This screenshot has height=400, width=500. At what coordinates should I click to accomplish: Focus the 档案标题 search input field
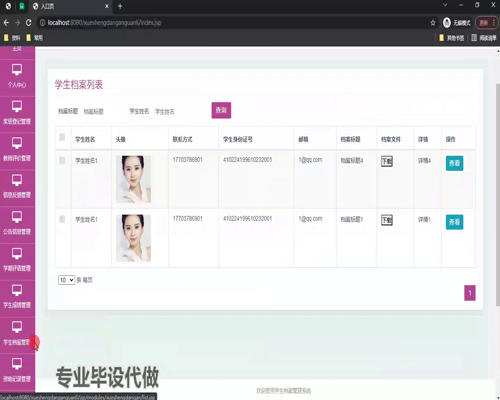(x=102, y=112)
